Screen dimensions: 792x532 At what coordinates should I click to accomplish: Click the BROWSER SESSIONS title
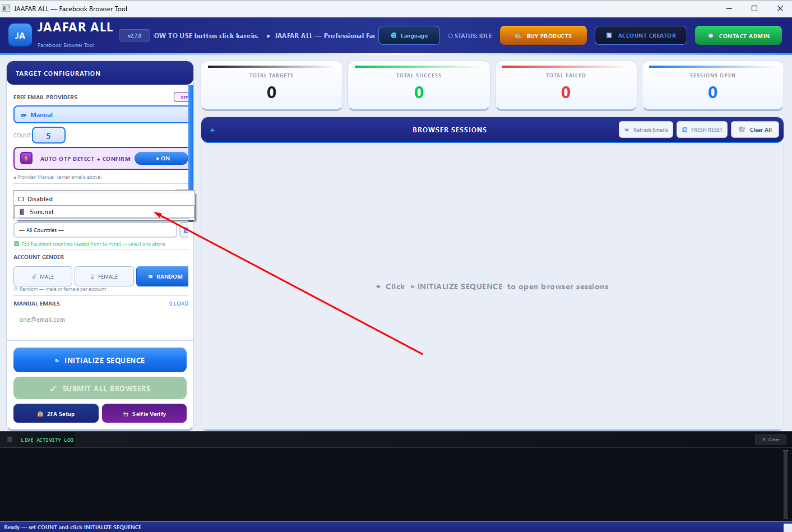coord(450,130)
